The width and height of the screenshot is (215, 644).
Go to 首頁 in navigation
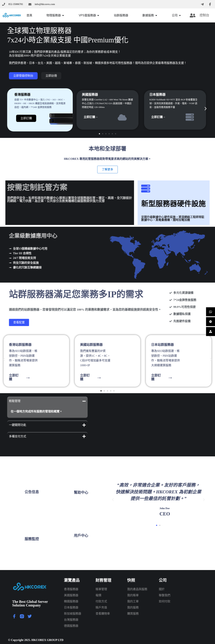[29, 15]
